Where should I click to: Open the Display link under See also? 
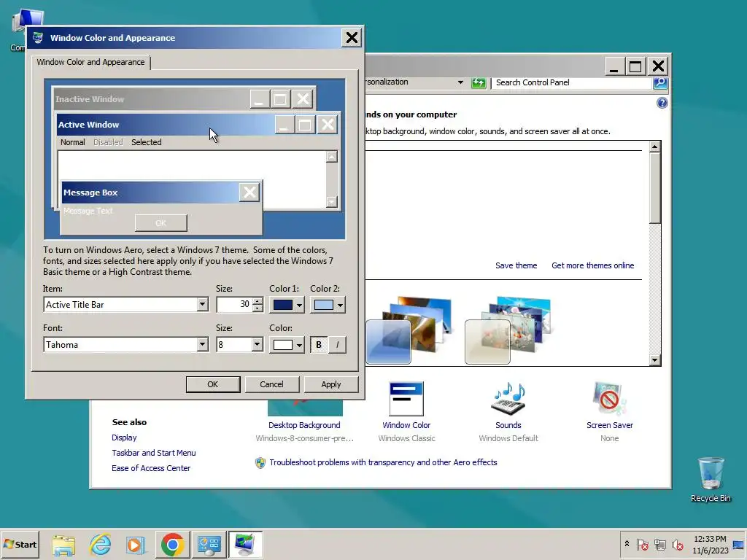pos(124,437)
